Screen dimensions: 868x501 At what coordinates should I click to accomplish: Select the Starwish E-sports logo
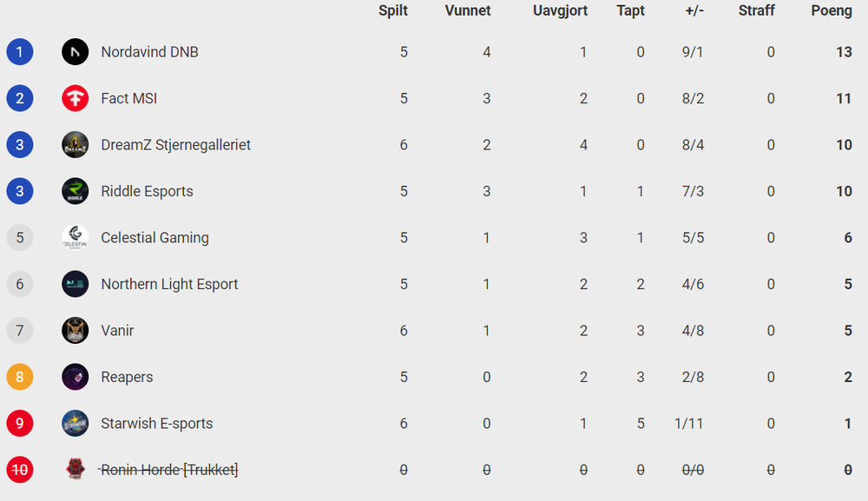point(75,424)
